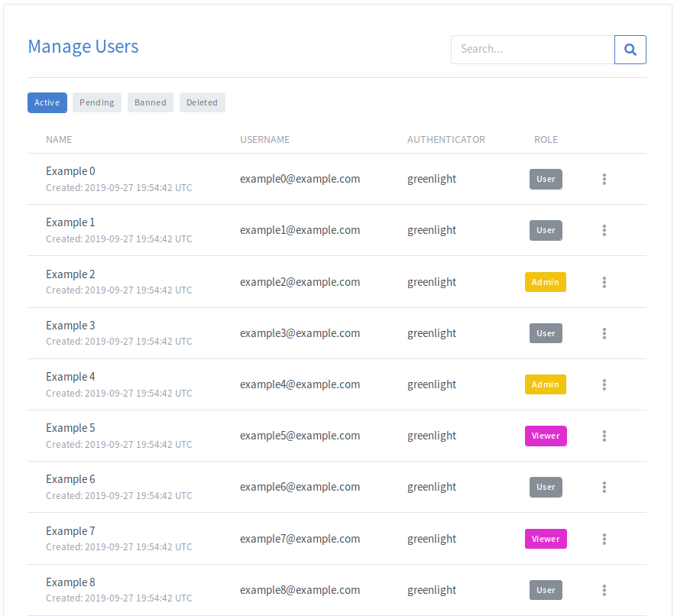Viewport: 674px width, 616px height.
Task: Open the three-dot menu for Example 1
Action: point(604,230)
